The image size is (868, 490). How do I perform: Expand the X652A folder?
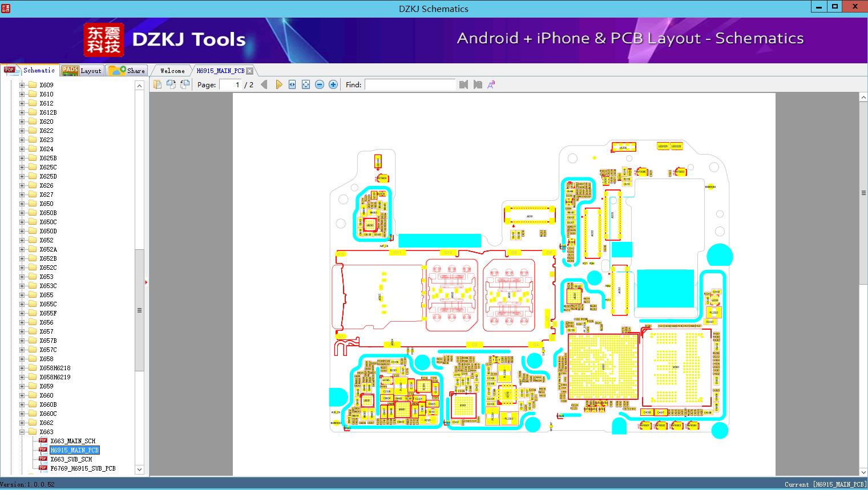point(22,249)
